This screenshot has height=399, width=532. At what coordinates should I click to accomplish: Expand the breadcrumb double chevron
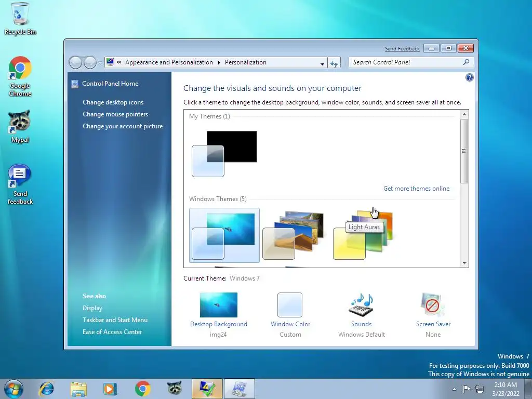[119, 62]
